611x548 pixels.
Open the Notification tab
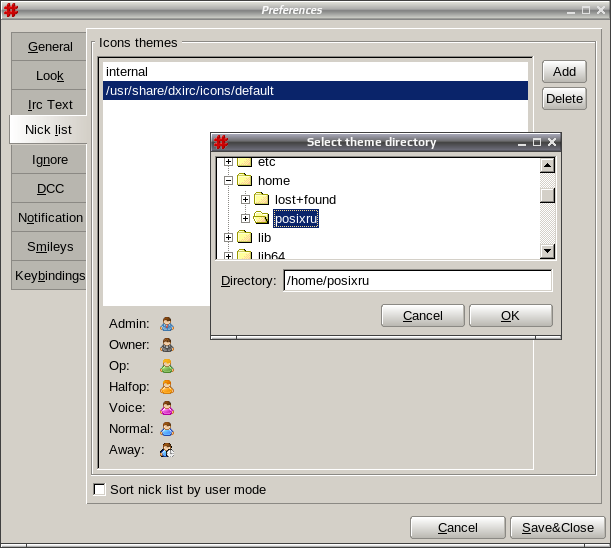coord(49,217)
